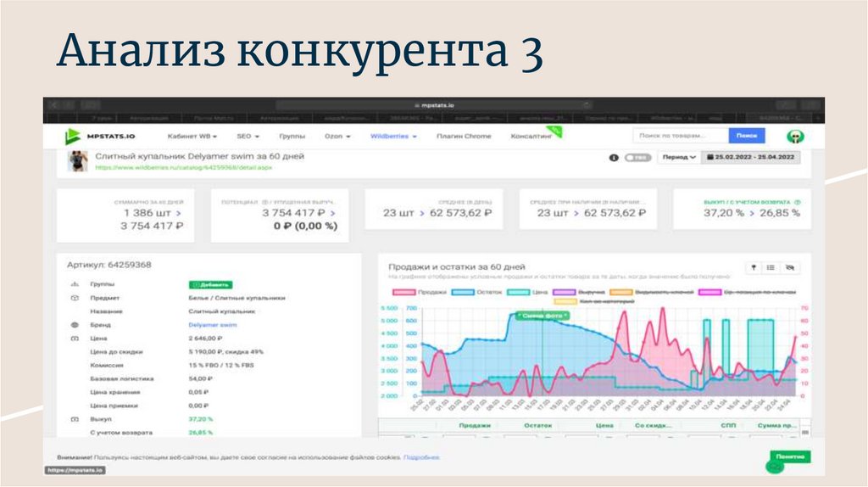Expand the Ozon menu
This screenshot has width=868, height=487.
click(x=337, y=137)
